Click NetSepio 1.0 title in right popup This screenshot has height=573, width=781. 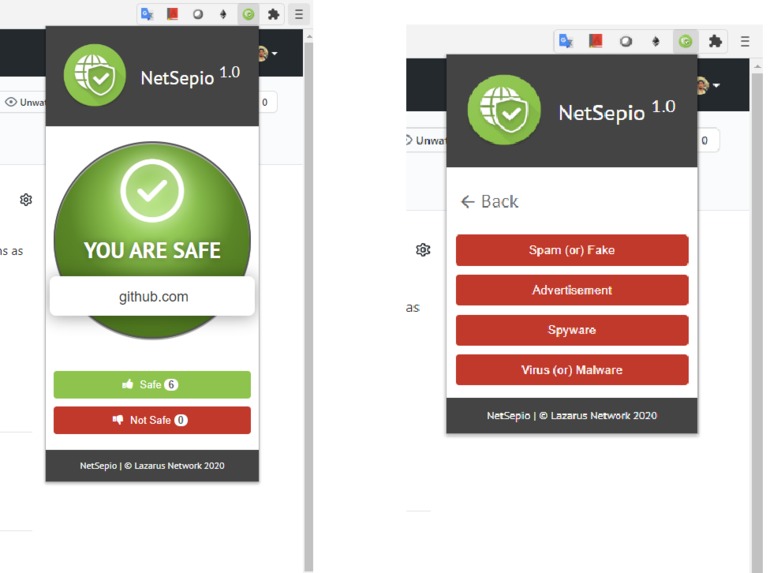coord(617,111)
